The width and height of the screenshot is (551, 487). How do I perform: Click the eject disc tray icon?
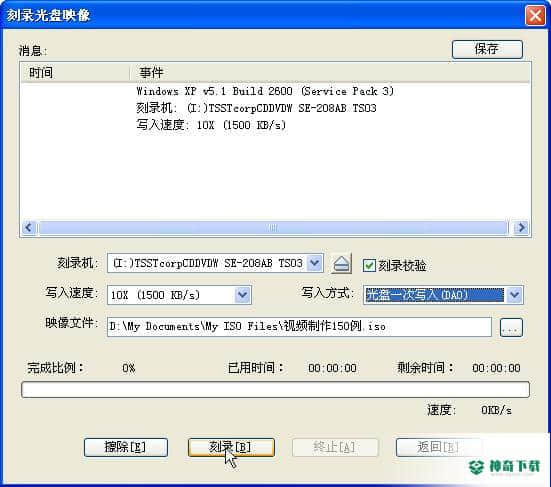click(341, 264)
